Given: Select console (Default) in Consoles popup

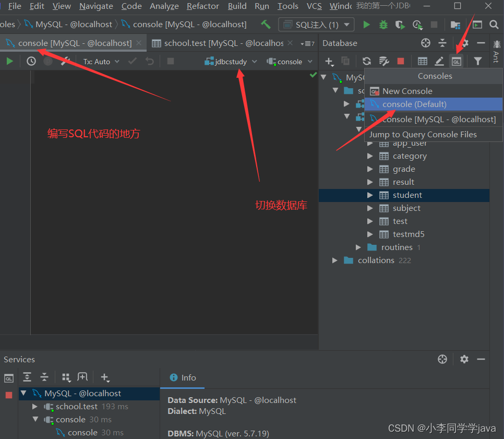Looking at the screenshot, I should point(433,104).
